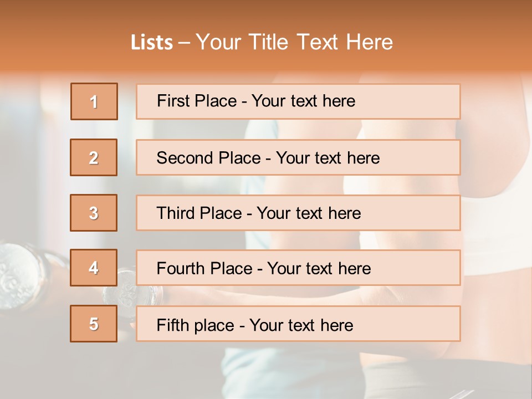This screenshot has width=532, height=399.
Task: Click the orange header banner area
Action: pyautogui.click(x=266, y=35)
